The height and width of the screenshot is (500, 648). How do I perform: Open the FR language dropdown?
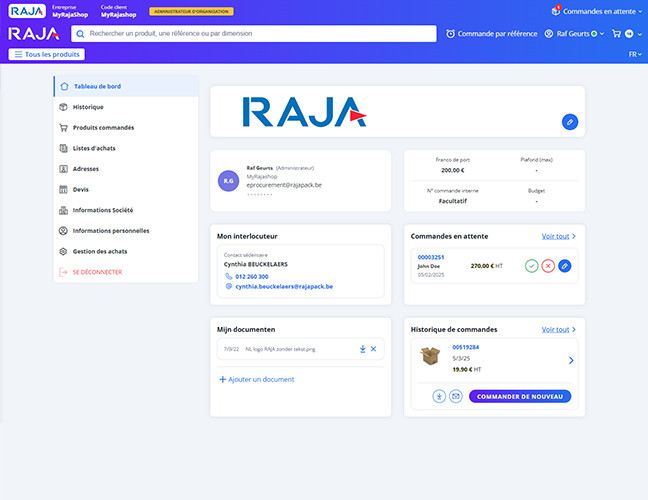tap(635, 55)
